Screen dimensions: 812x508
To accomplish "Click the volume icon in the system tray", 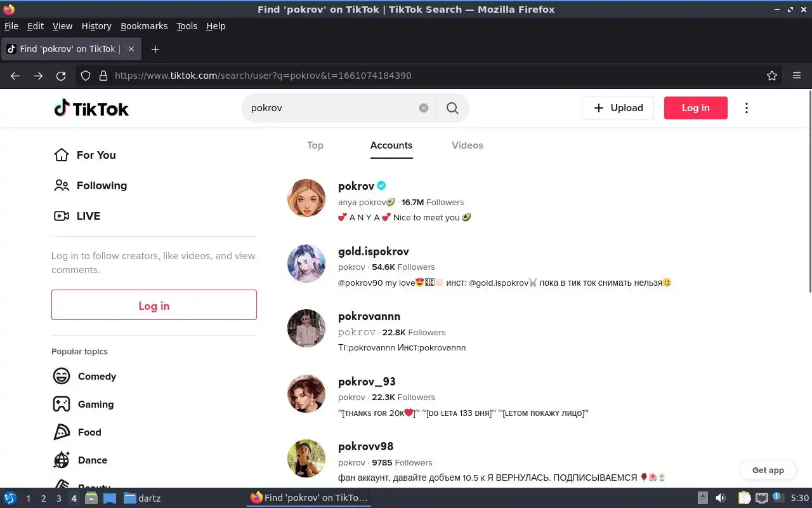I will click(721, 498).
